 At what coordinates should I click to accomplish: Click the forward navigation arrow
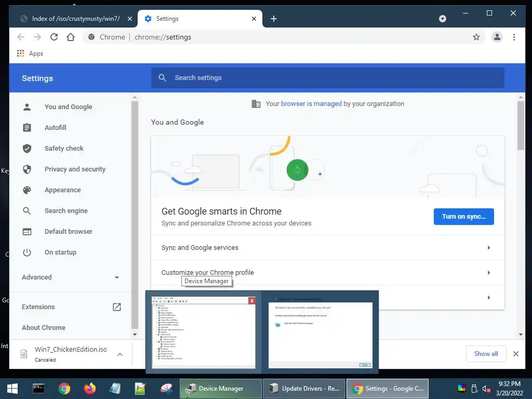[37, 37]
